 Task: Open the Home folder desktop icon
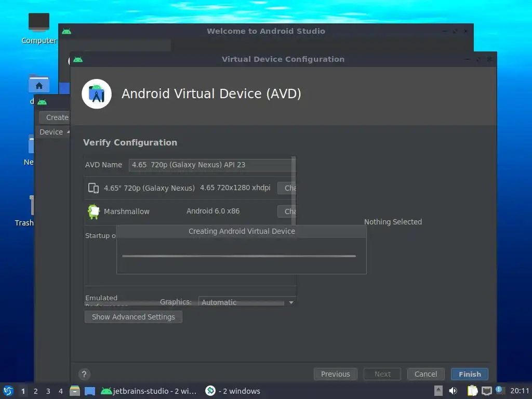pos(38,84)
